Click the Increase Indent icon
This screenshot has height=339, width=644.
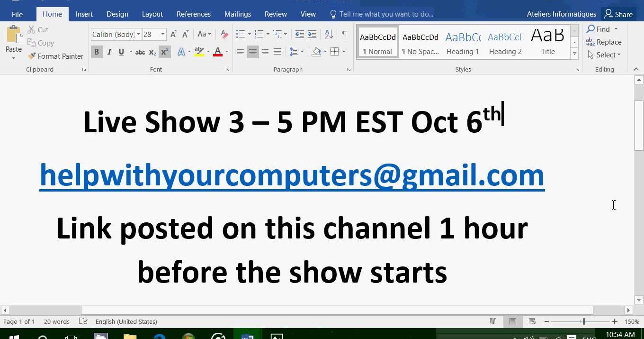pyautogui.click(x=312, y=34)
